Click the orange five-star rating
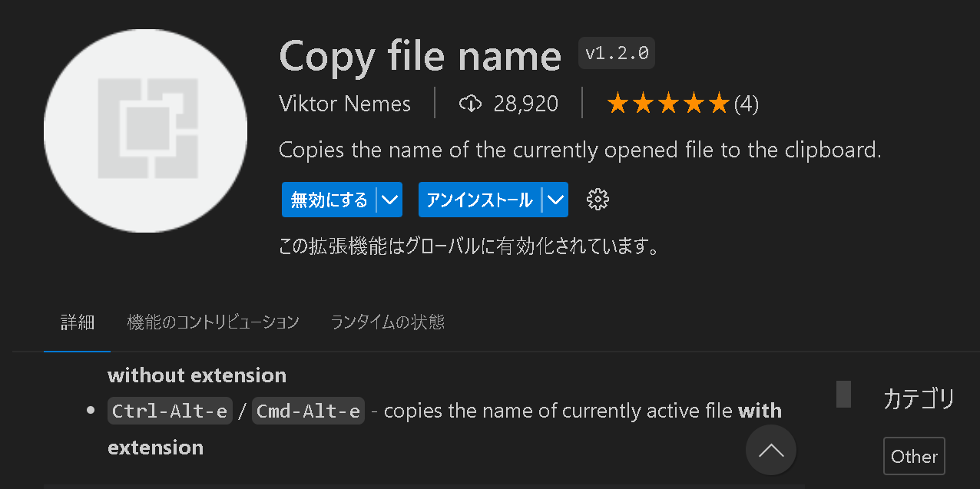This screenshot has height=489, width=980. pyautogui.click(x=667, y=104)
